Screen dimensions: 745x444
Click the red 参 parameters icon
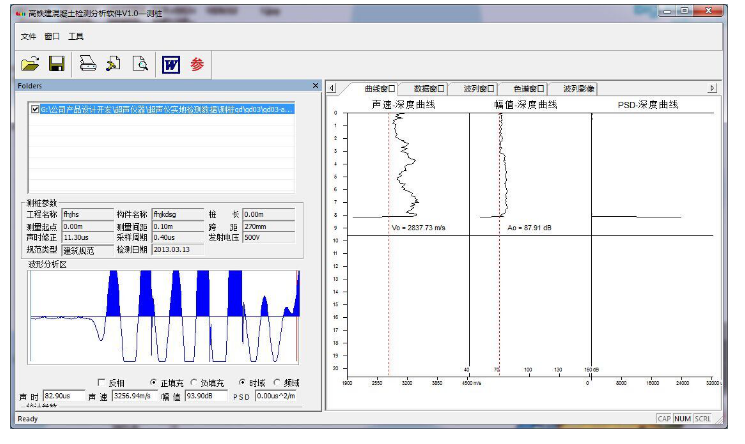pyautogui.click(x=197, y=64)
